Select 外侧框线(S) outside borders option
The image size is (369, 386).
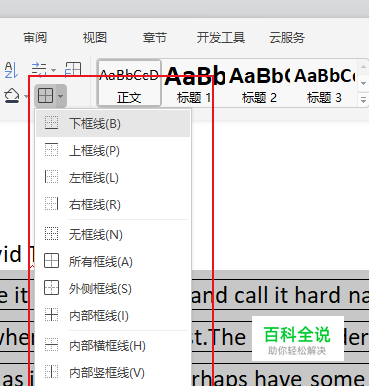click(113, 288)
